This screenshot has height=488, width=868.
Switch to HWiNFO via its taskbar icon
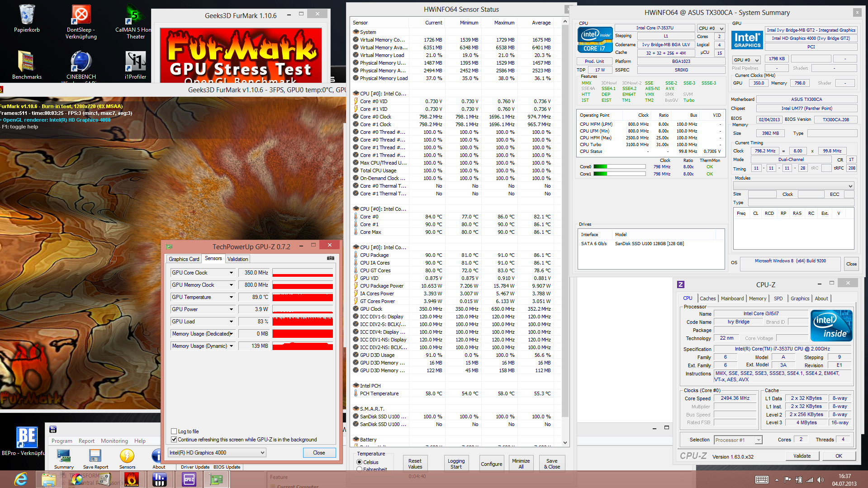click(159, 479)
